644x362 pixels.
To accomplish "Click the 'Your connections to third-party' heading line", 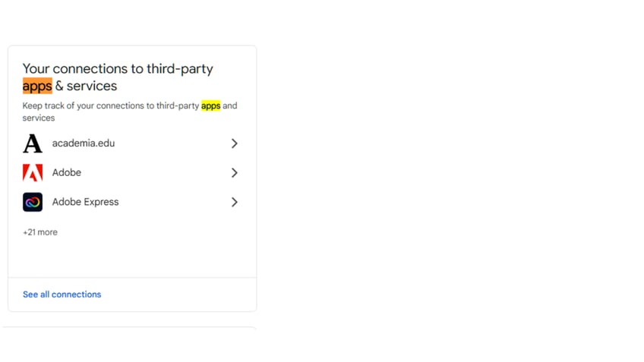I will 118,68.
